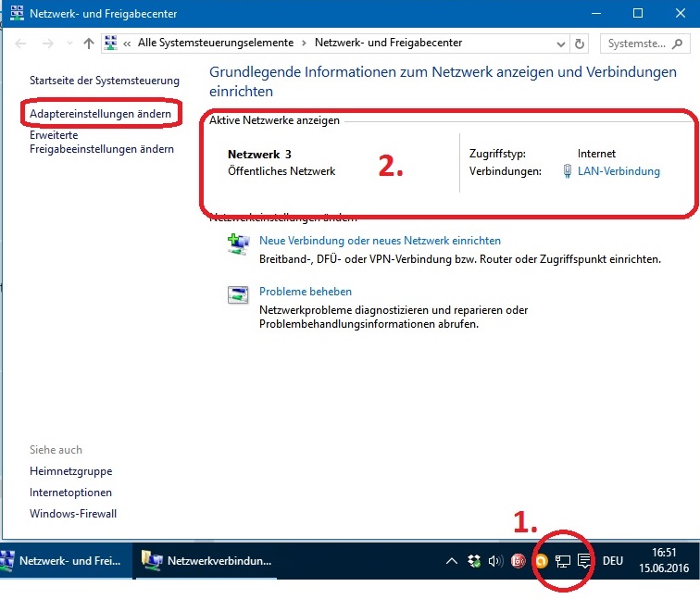Open Internetoptionen under Siehe auch
The width and height of the screenshot is (700, 599).
[x=70, y=493]
